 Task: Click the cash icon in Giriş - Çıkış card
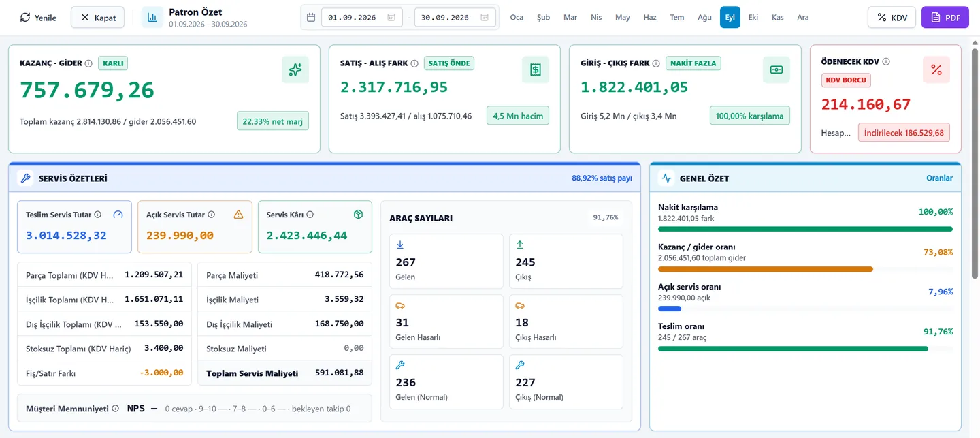pyautogui.click(x=777, y=69)
